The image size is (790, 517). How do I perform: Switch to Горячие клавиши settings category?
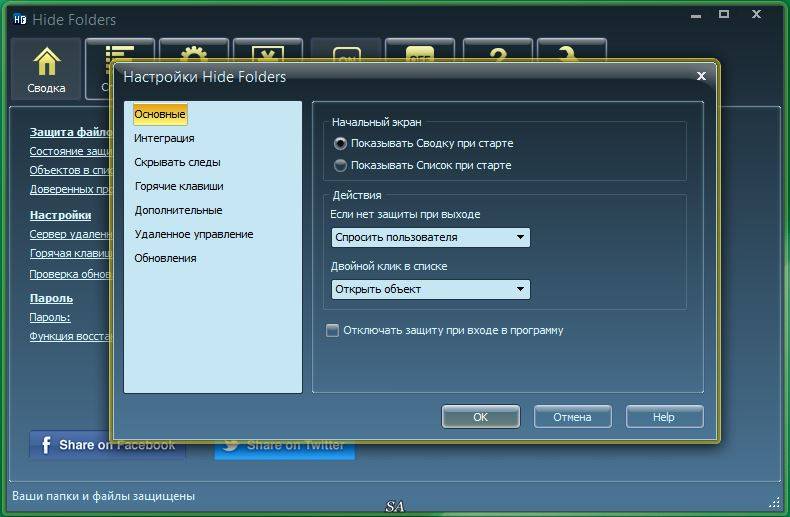pyautogui.click(x=179, y=186)
